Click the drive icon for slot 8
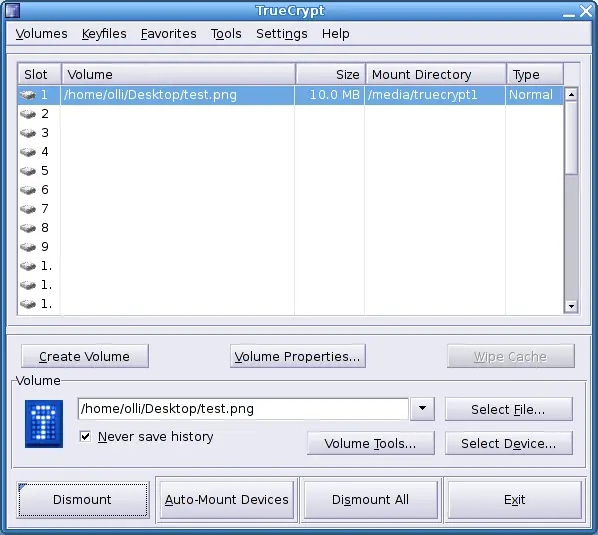598x535 pixels. [28, 228]
